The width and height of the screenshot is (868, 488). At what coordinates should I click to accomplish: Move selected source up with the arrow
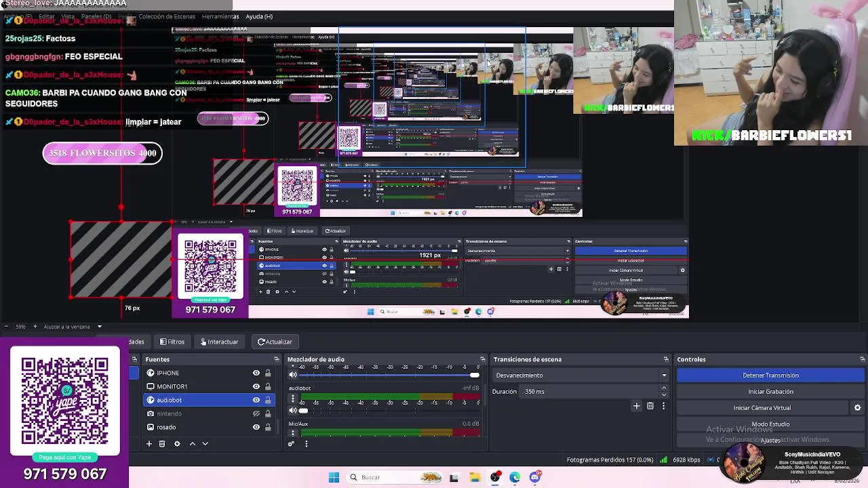192,444
